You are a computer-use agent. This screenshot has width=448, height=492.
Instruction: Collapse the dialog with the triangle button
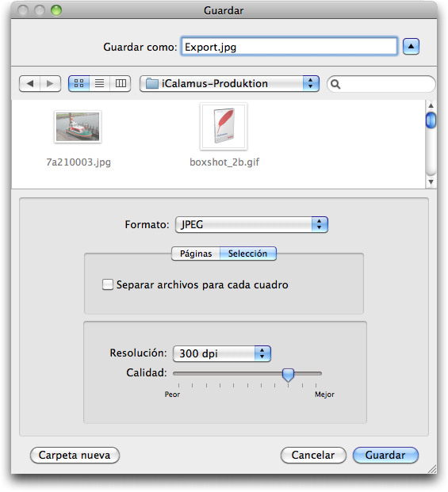point(411,47)
